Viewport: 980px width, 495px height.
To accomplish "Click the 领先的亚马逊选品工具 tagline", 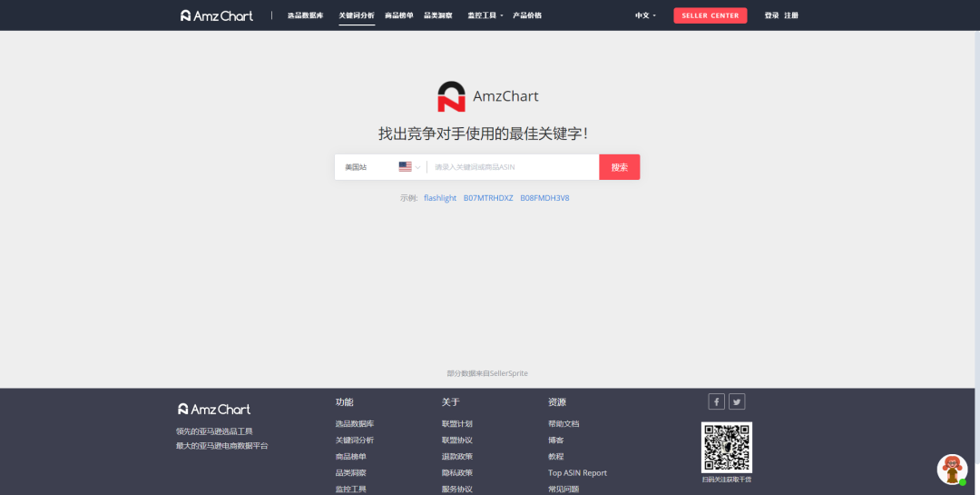I will 214,431.
